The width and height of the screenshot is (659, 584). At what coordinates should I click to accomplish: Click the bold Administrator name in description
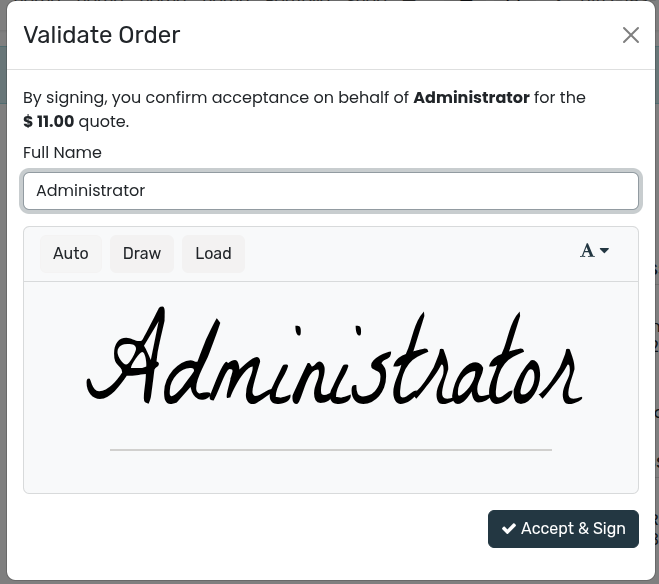pyautogui.click(x=471, y=98)
